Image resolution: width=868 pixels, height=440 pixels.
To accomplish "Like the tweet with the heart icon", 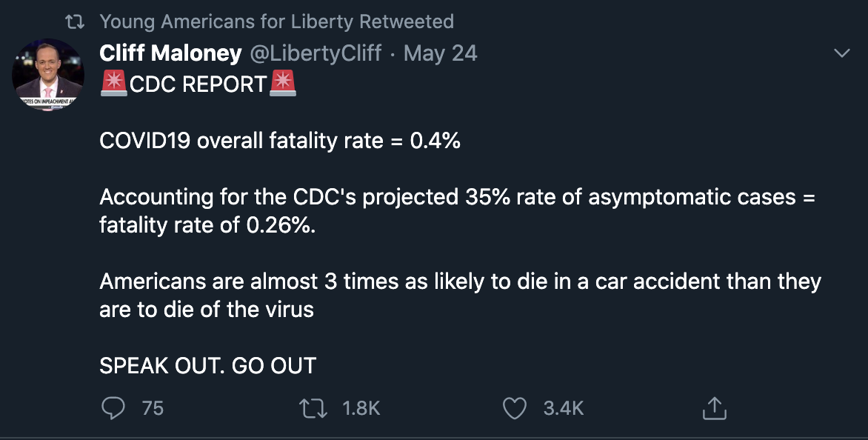I will click(514, 408).
